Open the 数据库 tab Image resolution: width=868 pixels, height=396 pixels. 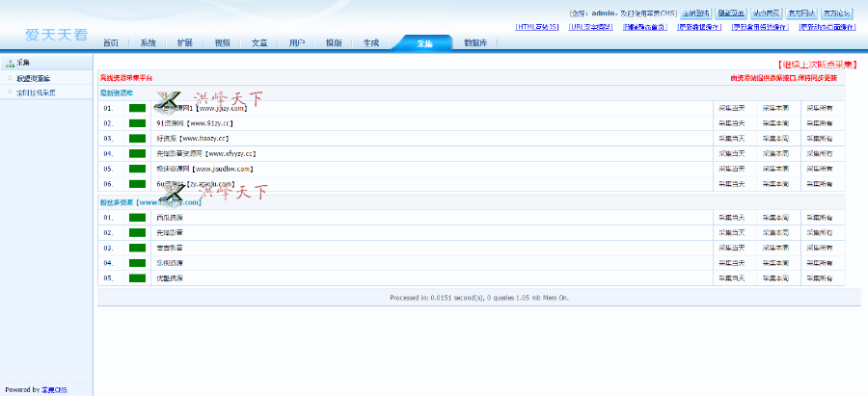point(475,43)
